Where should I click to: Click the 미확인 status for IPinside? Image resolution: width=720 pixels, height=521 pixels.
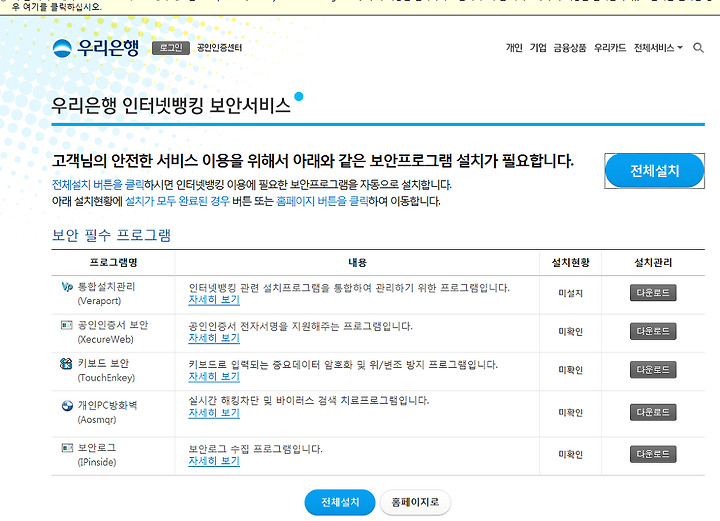pos(570,454)
